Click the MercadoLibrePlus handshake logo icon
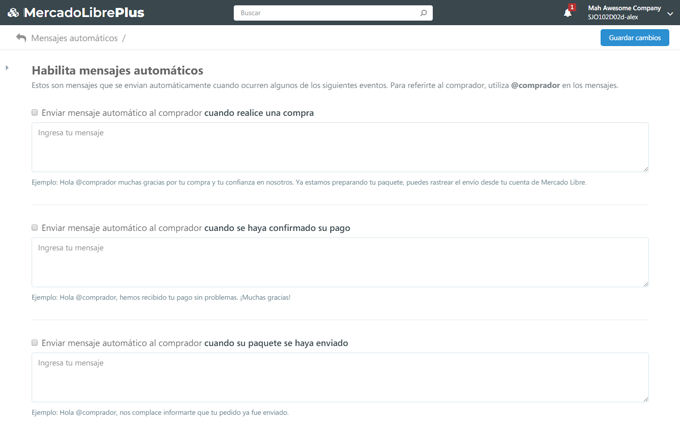 pos(13,13)
